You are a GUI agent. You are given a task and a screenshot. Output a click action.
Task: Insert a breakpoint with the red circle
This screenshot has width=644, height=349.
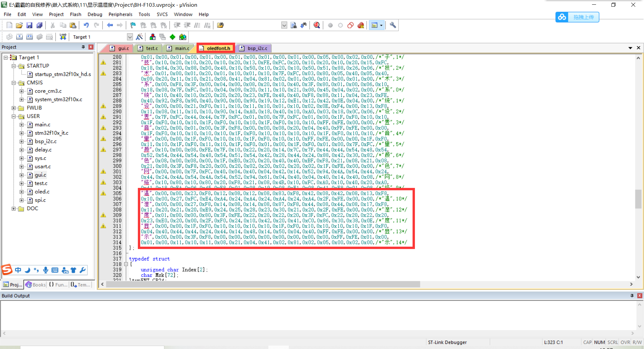[330, 25]
